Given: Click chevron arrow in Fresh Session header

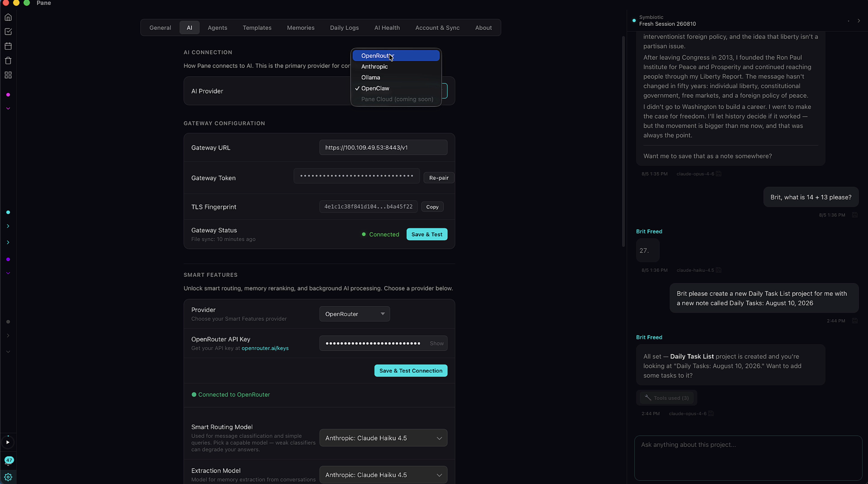Looking at the screenshot, I should 859,21.
